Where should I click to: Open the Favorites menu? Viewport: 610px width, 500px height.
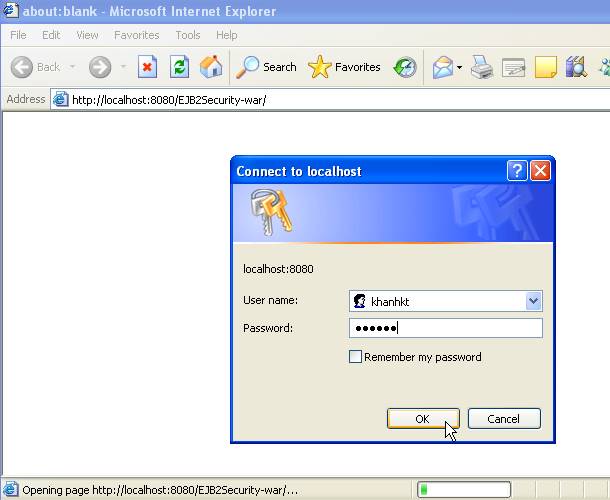(x=137, y=35)
